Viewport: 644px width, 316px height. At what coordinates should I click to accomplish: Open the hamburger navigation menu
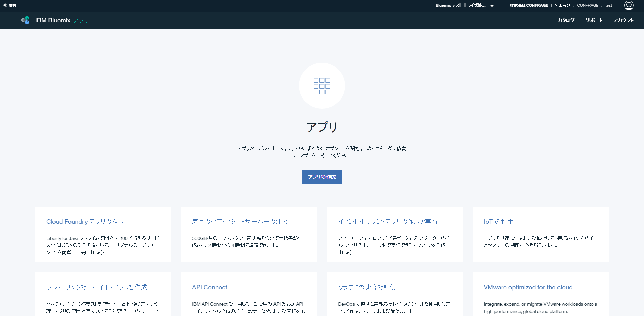pyautogui.click(x=8, y=20)
